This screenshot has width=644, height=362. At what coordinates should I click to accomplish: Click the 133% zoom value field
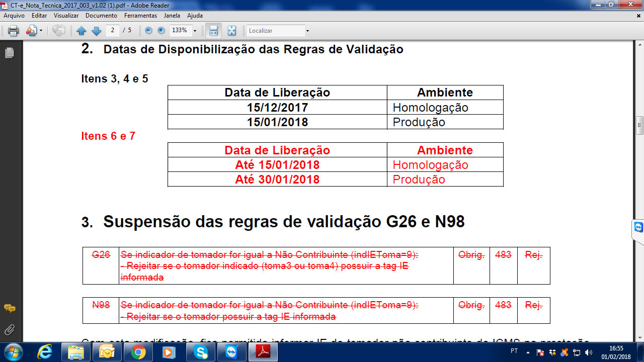pyautogui.click(x=180, y=31)
